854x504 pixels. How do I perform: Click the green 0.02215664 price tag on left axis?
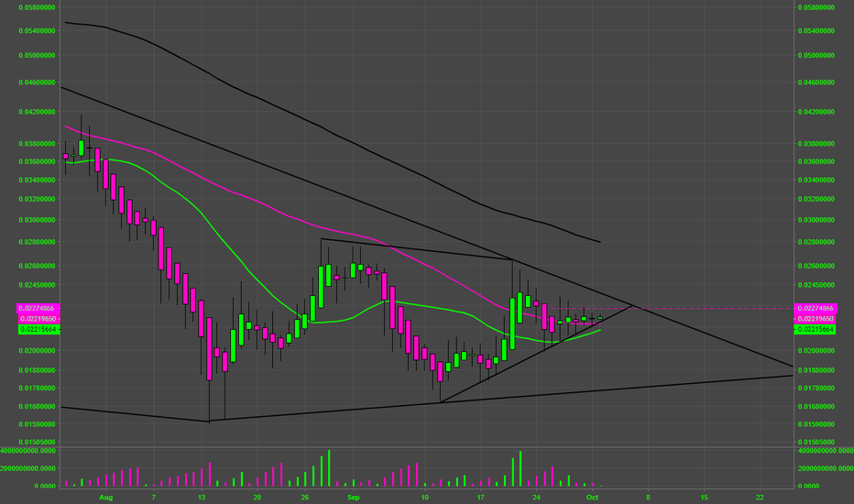[38, 330]
